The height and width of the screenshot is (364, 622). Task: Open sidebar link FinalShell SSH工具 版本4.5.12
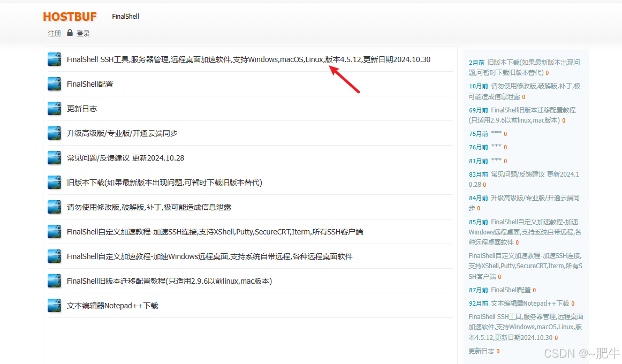coord(526,327)
